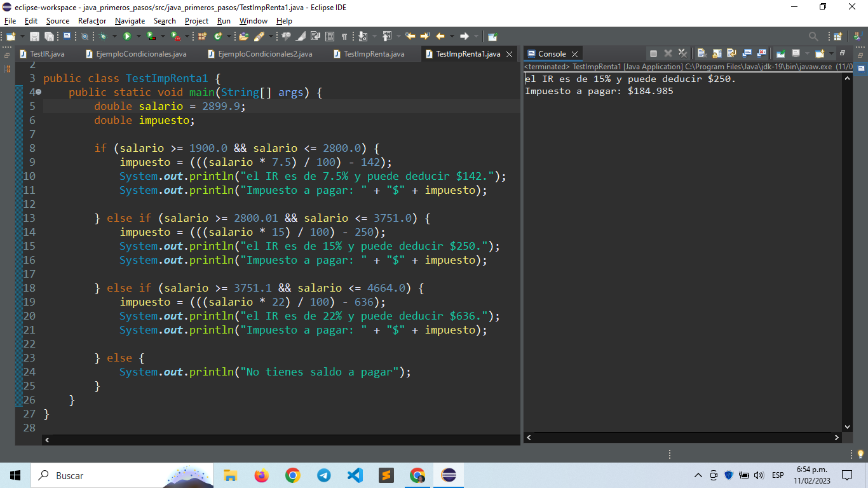Click the Save icon in toolbar
868x488 pixels.
(34, 36)
